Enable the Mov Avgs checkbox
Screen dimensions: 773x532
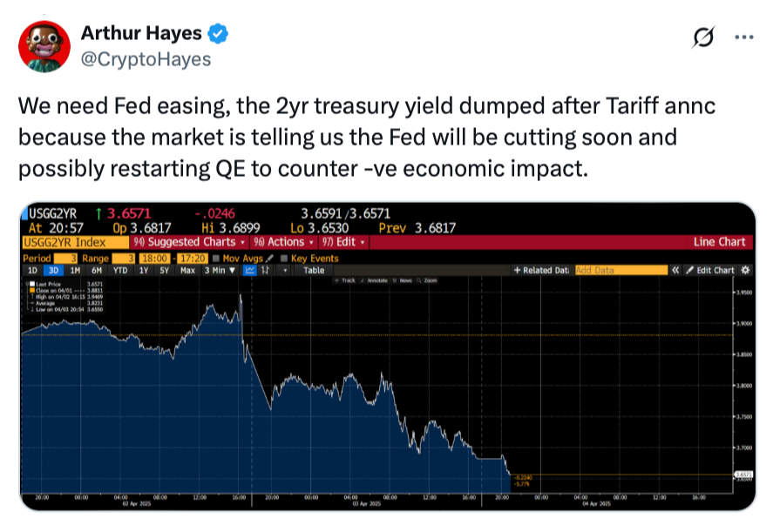point(217,259)
